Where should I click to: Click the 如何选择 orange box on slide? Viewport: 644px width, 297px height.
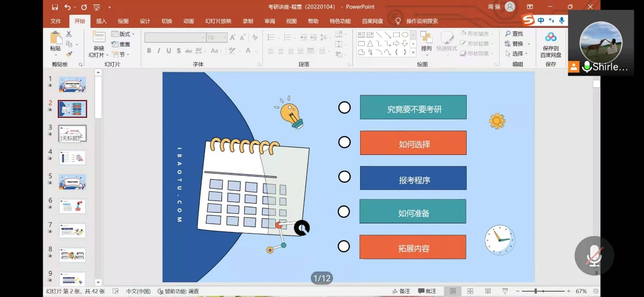[413, 143]
